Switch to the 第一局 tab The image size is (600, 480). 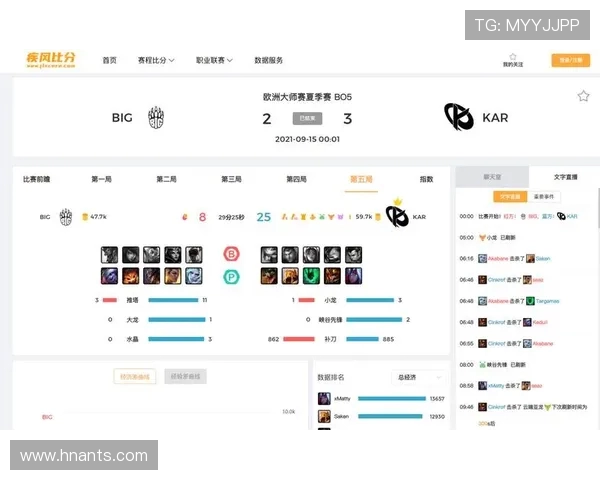(x=101, y=179)
